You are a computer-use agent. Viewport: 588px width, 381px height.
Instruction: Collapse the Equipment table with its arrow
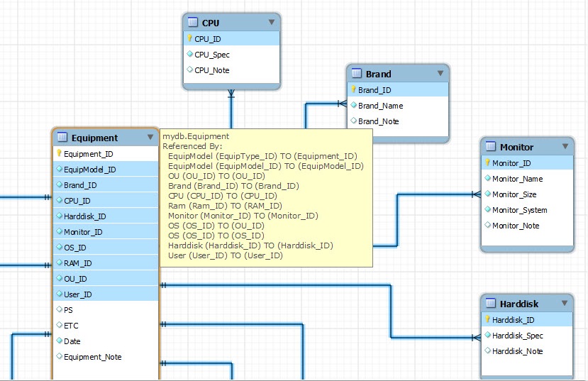[x=150, y=137]
